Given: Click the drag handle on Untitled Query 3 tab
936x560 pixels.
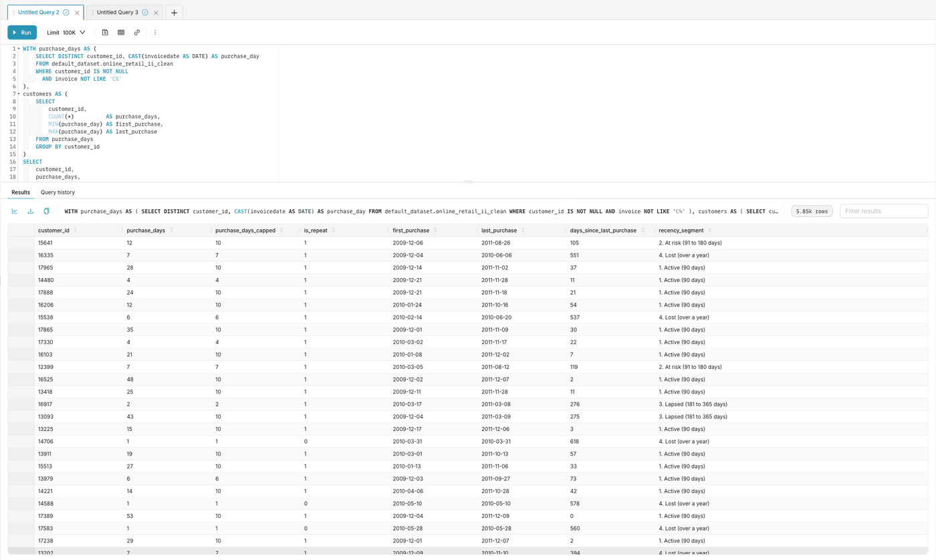Looking at the screenshot, I should 93,13.
